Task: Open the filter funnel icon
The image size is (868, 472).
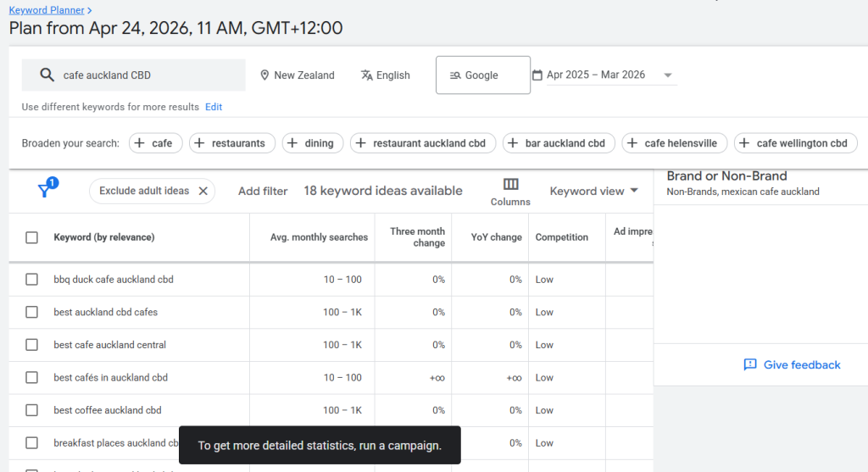Action: (x=44, y=191)
